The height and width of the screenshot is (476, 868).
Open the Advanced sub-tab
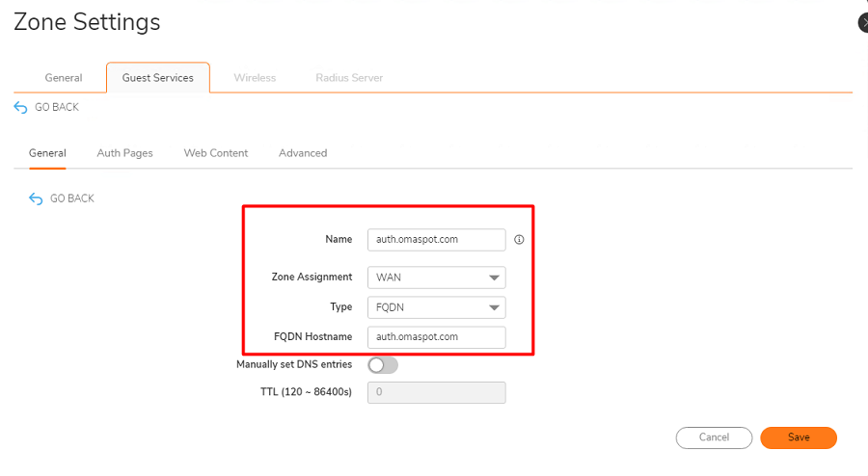tap(303, 153)
